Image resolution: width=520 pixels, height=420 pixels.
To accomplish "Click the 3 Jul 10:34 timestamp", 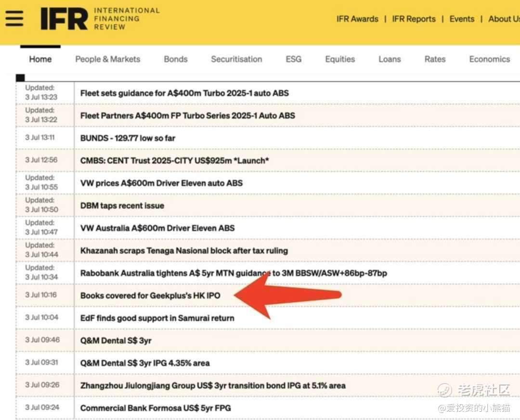I will coord(41,277).
